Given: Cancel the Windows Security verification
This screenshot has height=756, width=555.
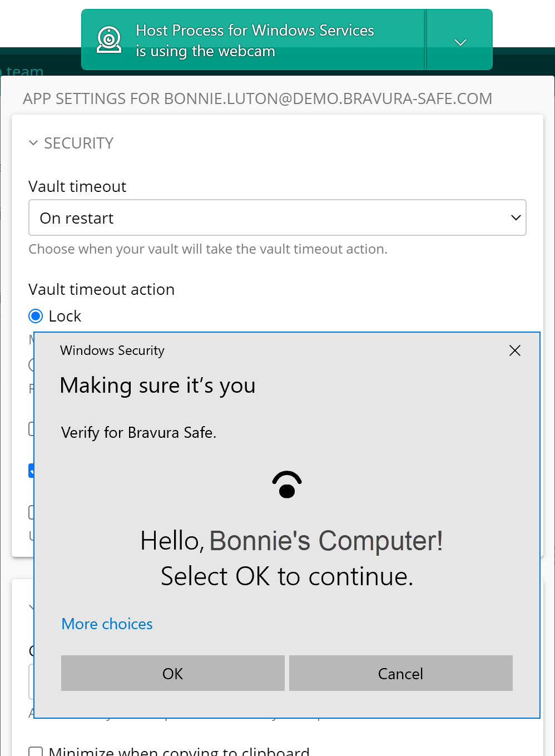Looking at the screenshot, I should point(400,673).
